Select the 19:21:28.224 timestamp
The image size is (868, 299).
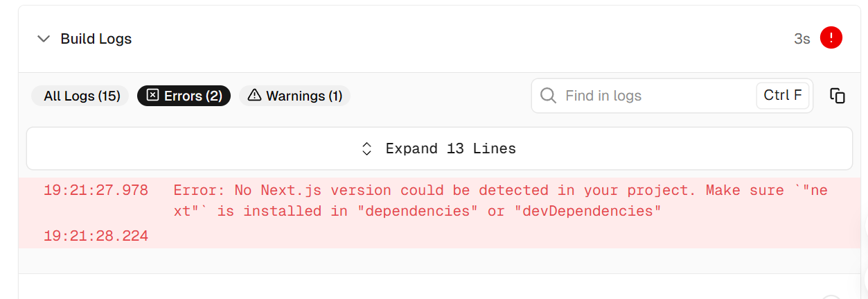(x=96, y=236)
